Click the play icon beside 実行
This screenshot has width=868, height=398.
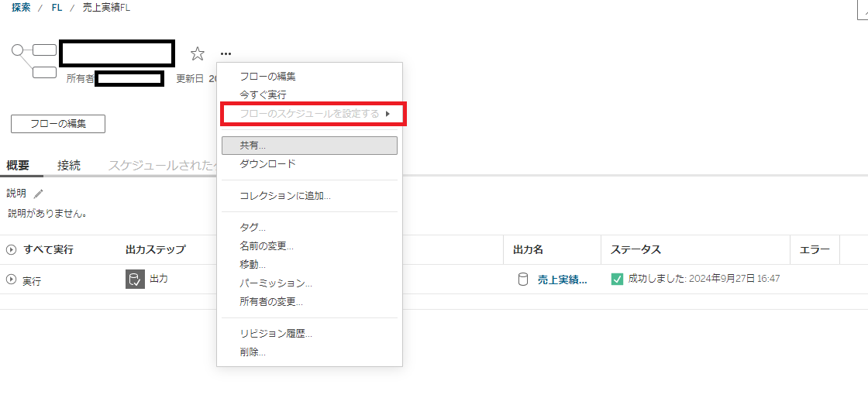(12, 280)
